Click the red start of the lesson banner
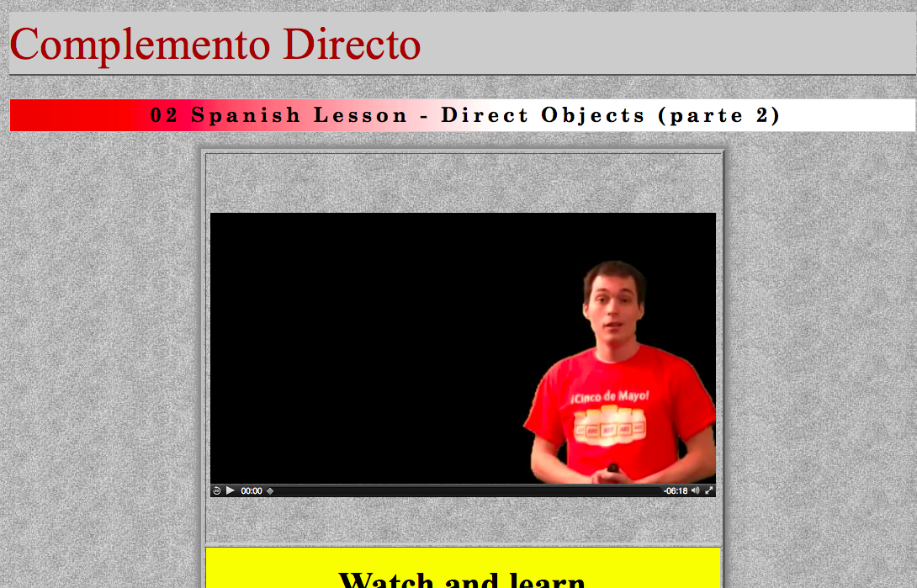 coord(76,115)
